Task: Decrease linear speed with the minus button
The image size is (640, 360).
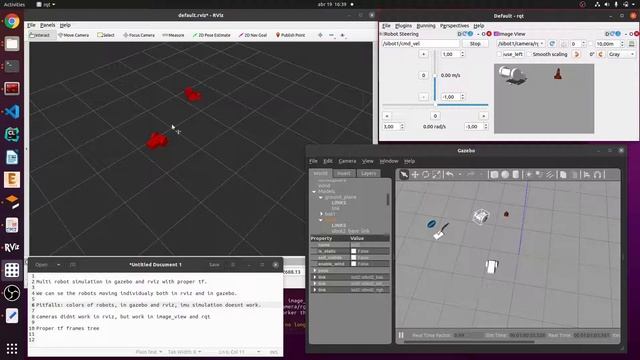Action: (x=423, y=97)
